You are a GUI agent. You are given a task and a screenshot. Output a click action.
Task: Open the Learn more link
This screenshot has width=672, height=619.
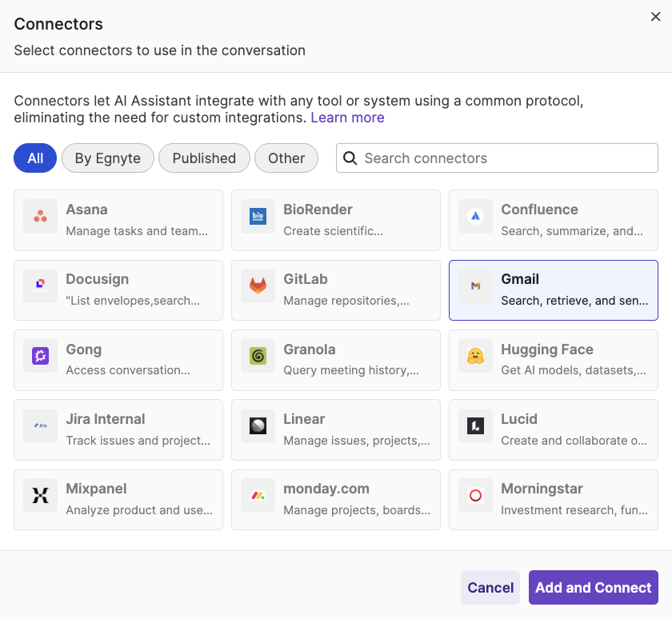[347, 118]
